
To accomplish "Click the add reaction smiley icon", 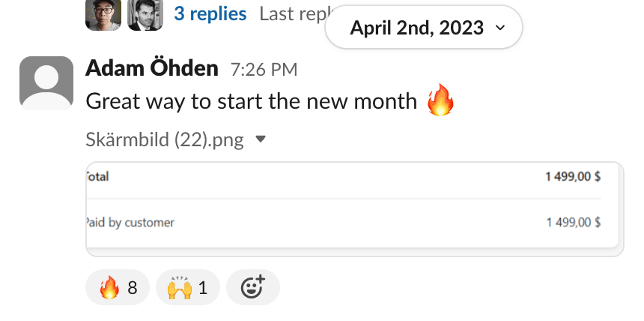I will coord(252,287).
